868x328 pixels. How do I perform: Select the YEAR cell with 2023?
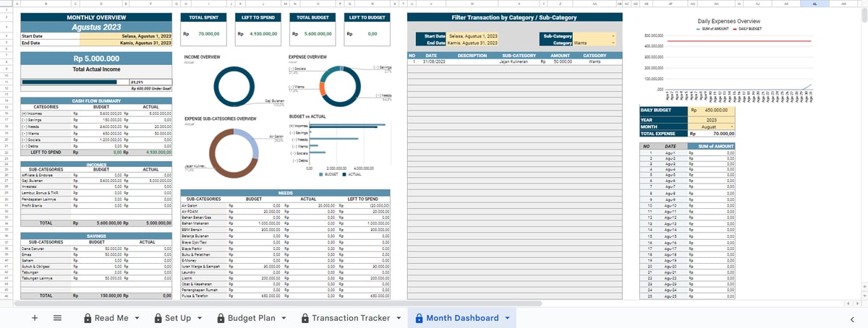[712, 120]
